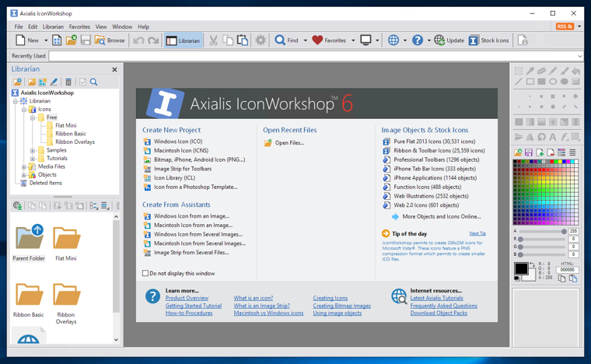This screenshot has height=364, width=591.
Task: Toggle the Librarian panel button in toolbar
Action: click(x=184, y=40)
